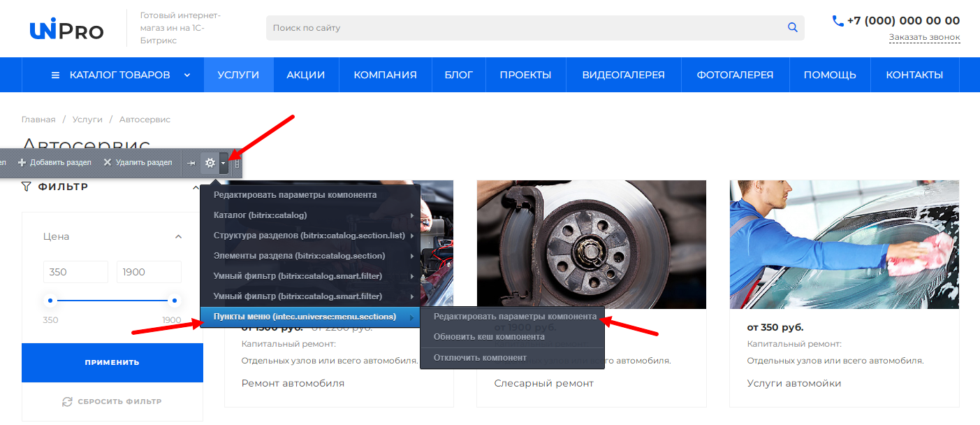Expand Структура разделов (bitrix:catalog.section.list) submenu
The image size is (980, 425).
(311, 236)
